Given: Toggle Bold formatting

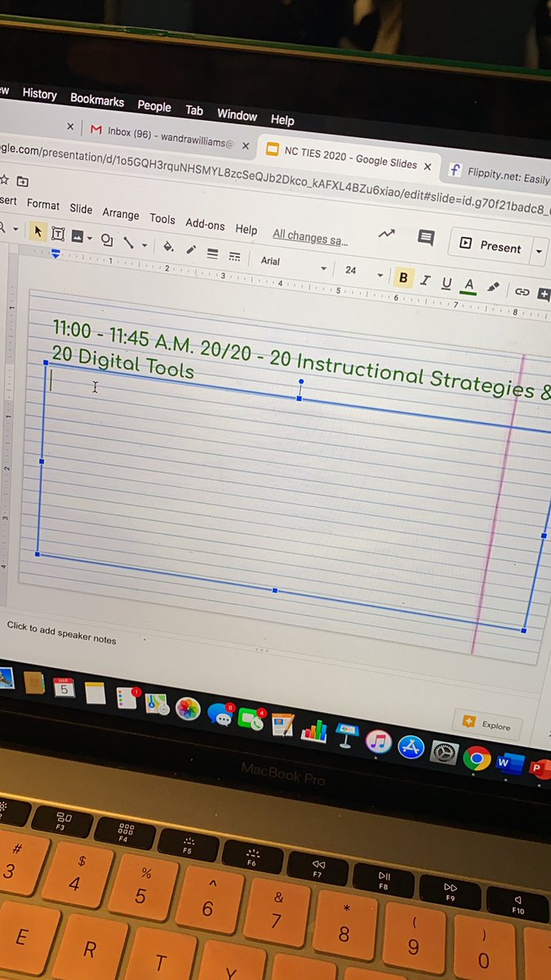Looking at the screenshot, I should click(x=402, y=278).
